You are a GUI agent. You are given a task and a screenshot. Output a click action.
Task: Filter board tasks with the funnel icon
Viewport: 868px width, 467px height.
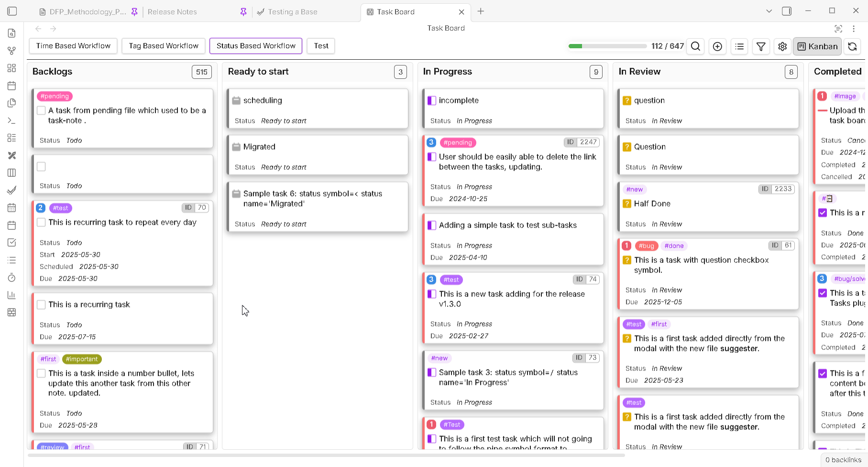click(761, 46)
